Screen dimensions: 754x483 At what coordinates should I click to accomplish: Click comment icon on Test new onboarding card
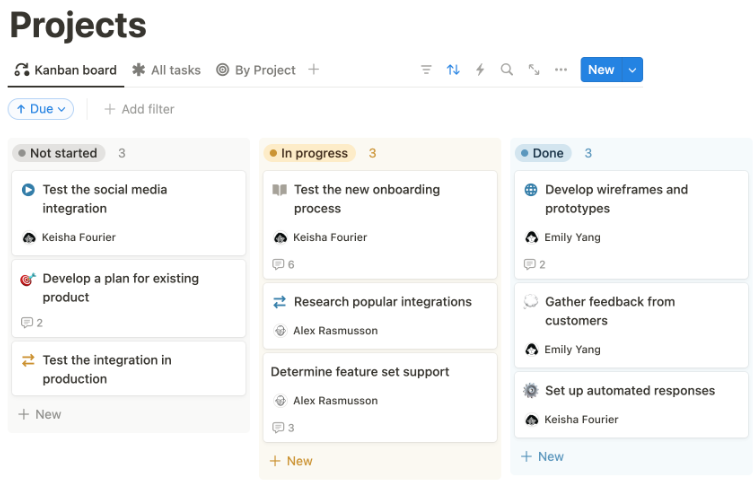(x=279, y=265)
